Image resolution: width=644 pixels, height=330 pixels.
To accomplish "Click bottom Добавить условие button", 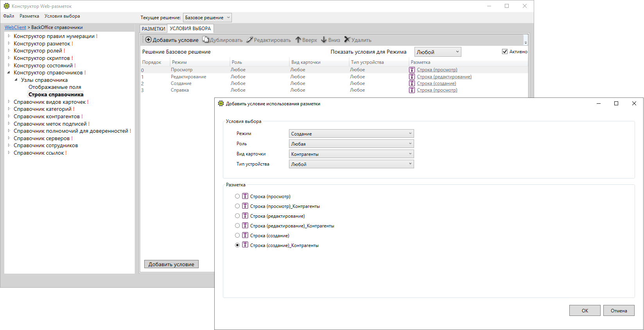I will click(x=171, y=264).
